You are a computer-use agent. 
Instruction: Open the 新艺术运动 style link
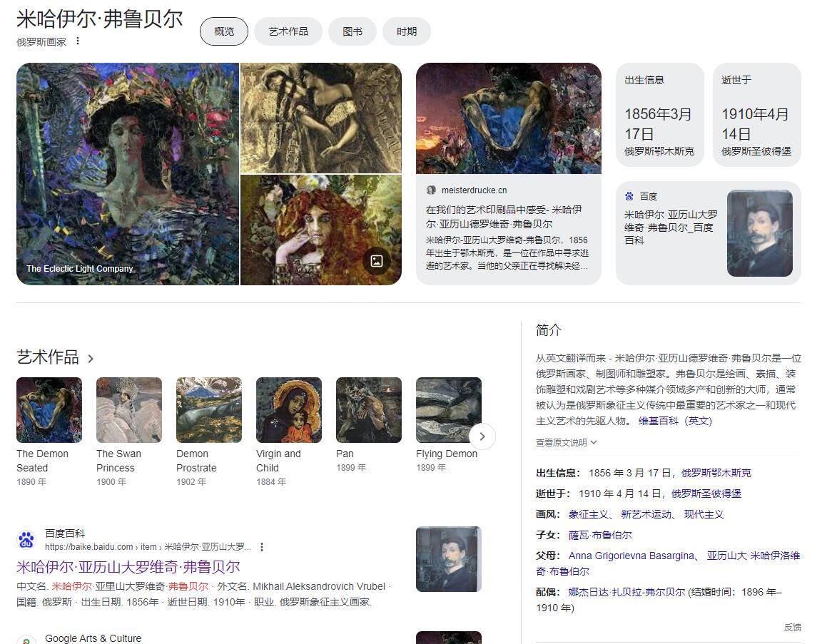(646, 514)
